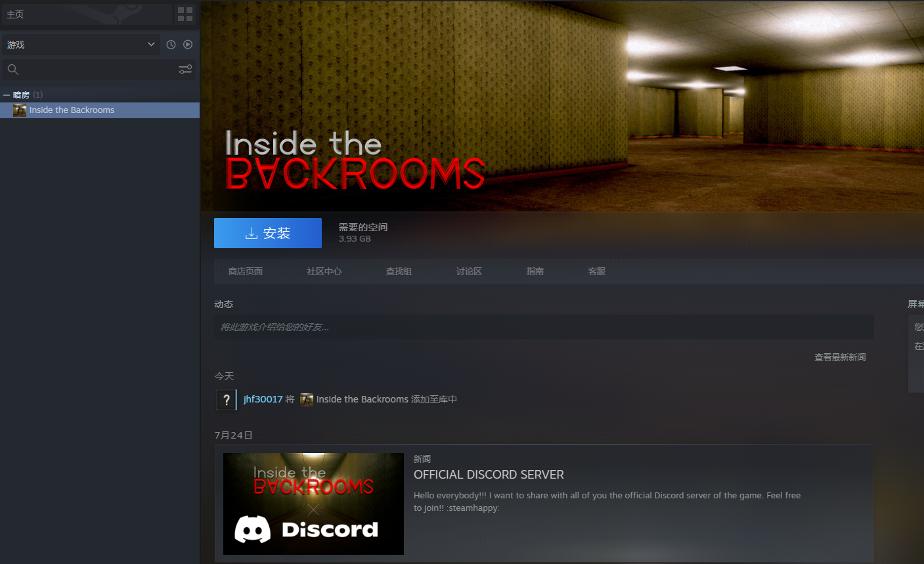Switch library to grid collections view icon
The height and width of the screenshot is (564, 924).
click(x=185, y=14)
